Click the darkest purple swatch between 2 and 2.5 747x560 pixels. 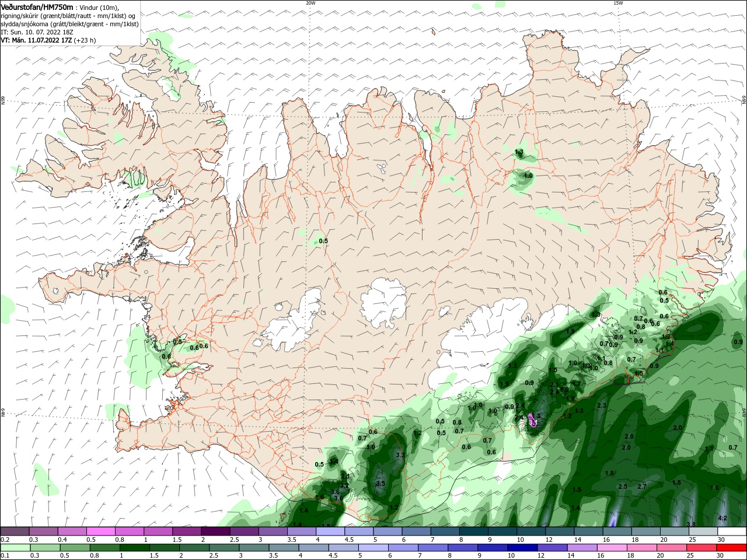point(215,531)
